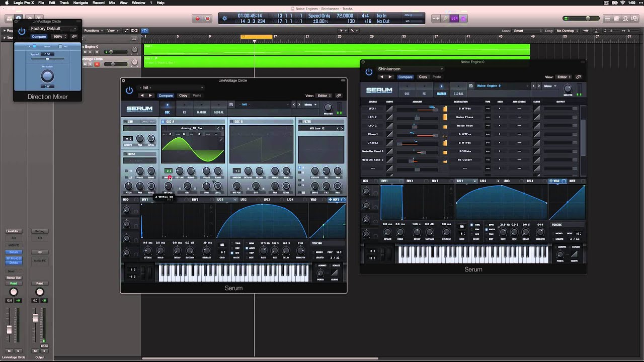Toggle Direction Mixer plugin power button
The height and width of the screenshot is (362, 644).
pyautogui.click(x=22, y=31)
